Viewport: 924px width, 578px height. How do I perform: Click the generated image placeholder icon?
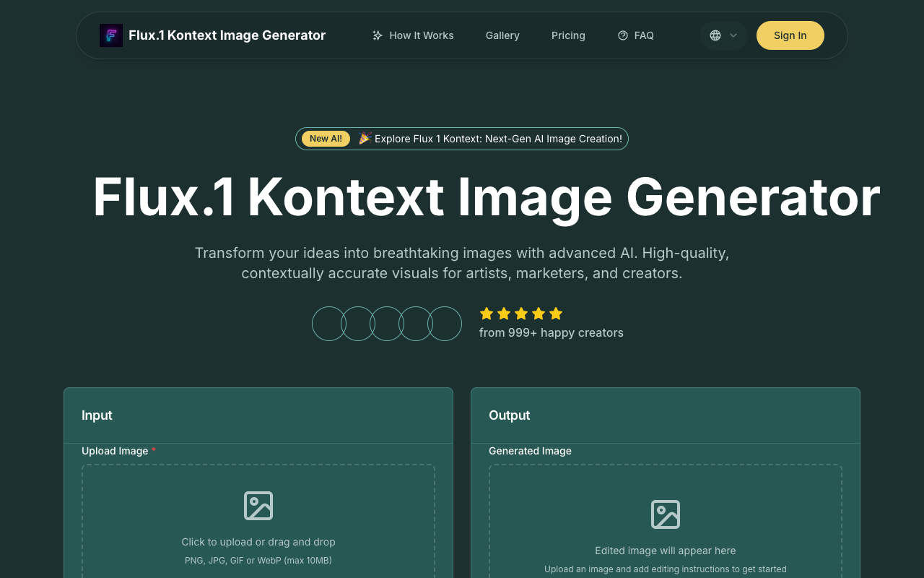[666, 514]
